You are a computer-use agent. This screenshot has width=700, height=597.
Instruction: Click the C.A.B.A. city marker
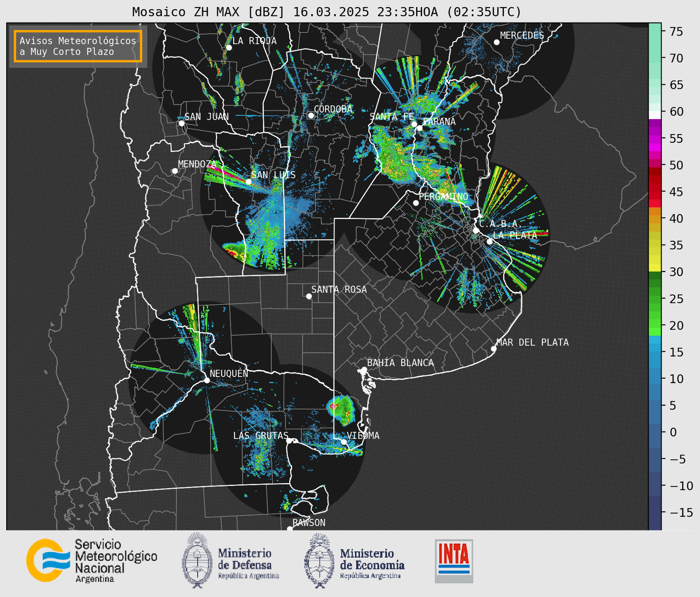pyautogui.click(x=476, y=230)
